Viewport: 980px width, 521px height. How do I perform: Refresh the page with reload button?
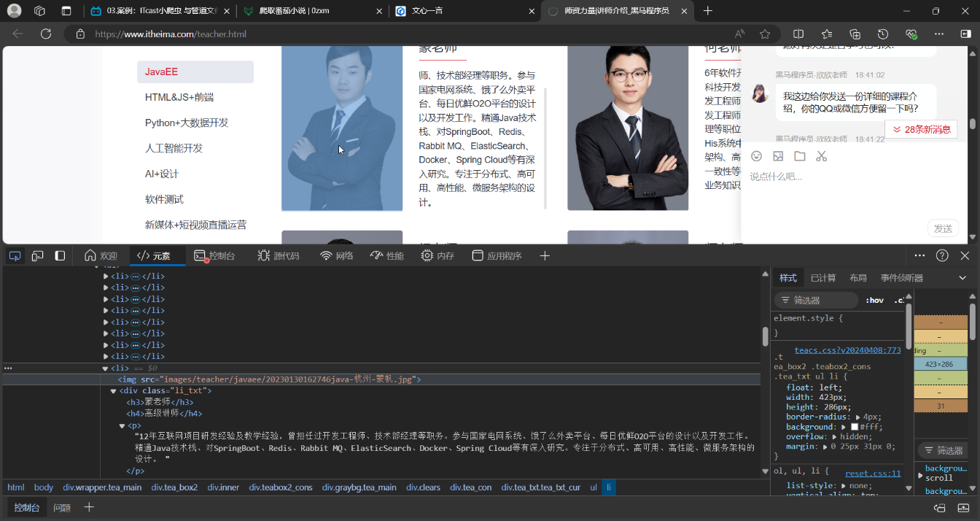point(46,34)
